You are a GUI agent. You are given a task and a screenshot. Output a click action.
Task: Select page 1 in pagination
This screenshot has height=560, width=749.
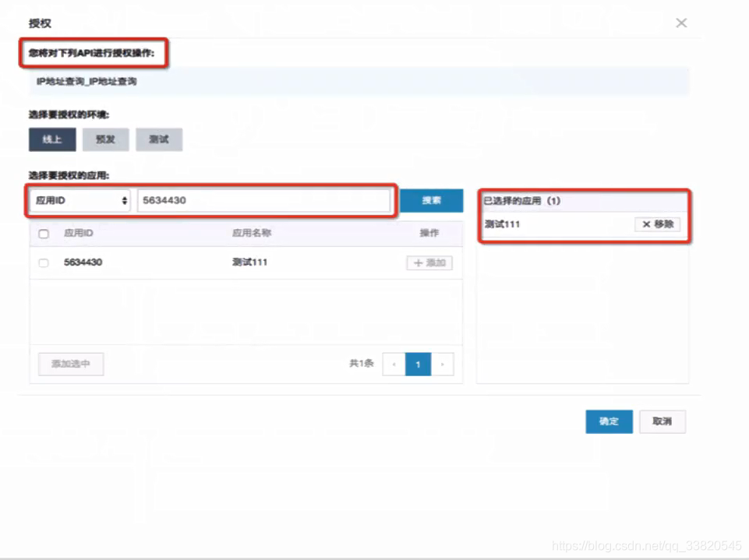click(x=418, y=365)
